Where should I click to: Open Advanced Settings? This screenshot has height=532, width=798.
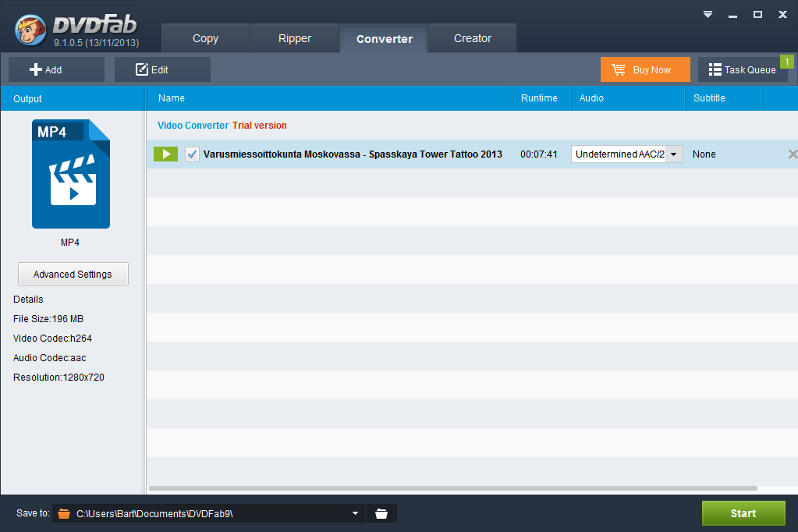(73, 274)
